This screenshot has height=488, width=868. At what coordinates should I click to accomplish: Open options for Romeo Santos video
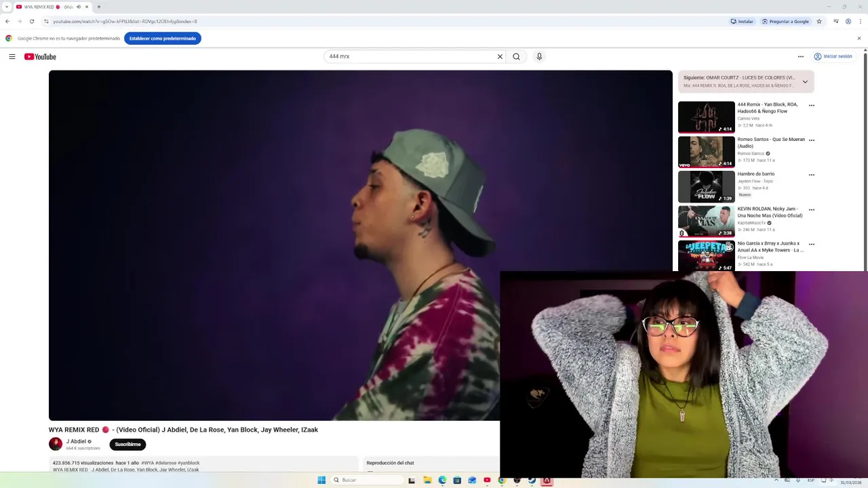812,140
